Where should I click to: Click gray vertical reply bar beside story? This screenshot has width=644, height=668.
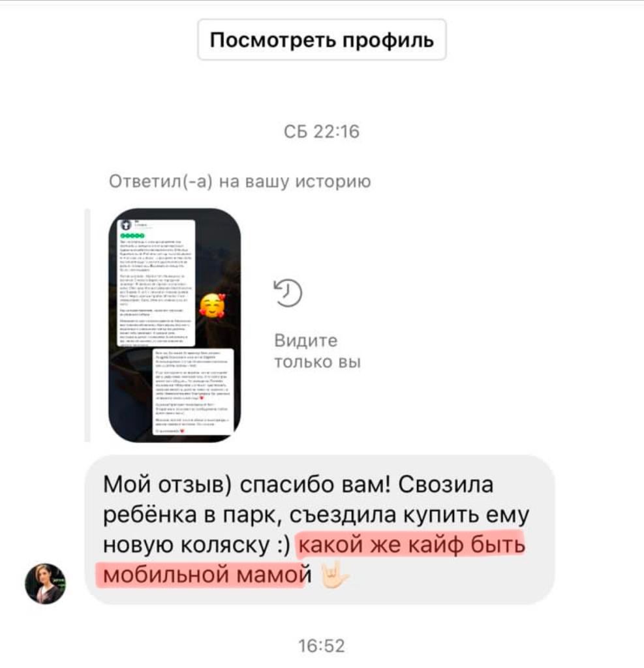click(x=87, y=325)
